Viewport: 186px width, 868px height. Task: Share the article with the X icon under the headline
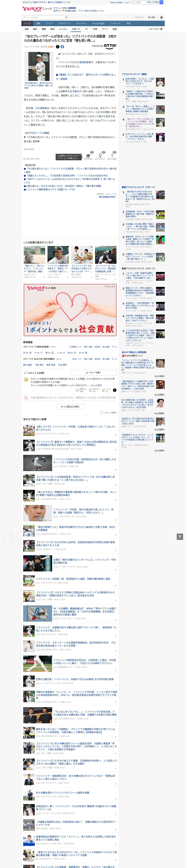57,47
